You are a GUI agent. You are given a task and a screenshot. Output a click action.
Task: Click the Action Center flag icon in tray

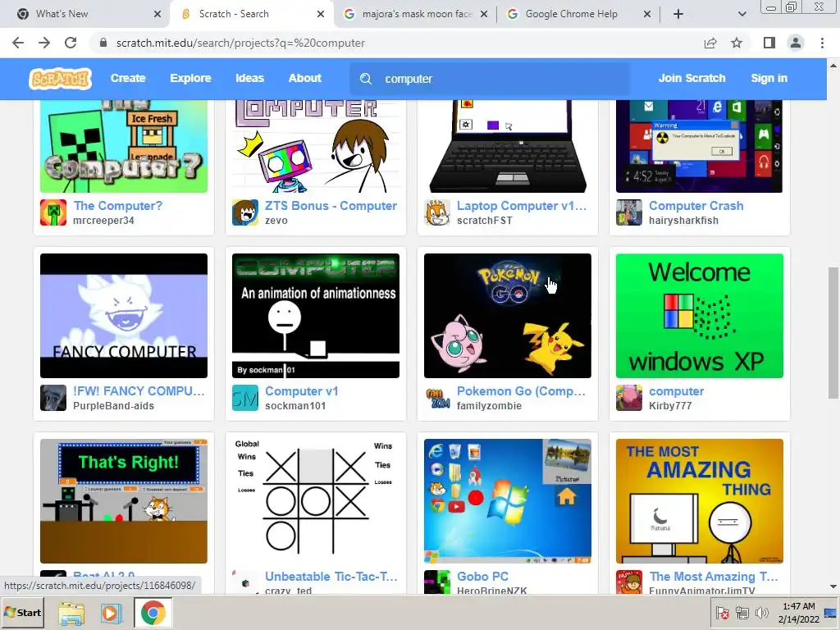click(x=723, y=612)
